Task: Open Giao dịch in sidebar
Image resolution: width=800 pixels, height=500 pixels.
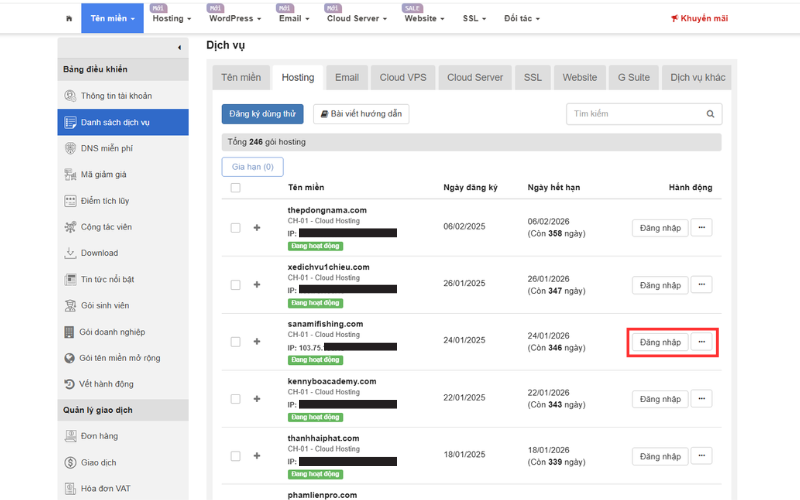Action: click(123, 463)
